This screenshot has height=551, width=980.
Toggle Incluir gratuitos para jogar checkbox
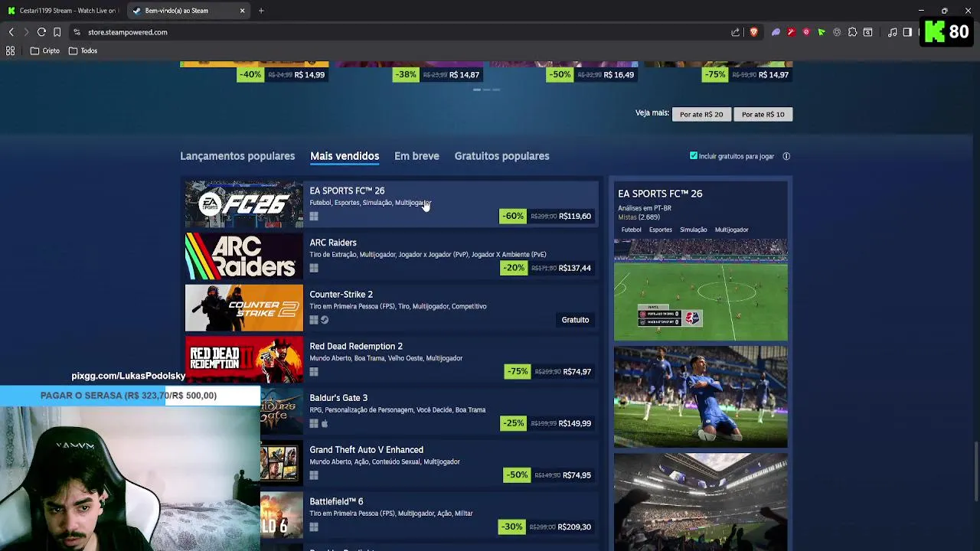[694, 155]
